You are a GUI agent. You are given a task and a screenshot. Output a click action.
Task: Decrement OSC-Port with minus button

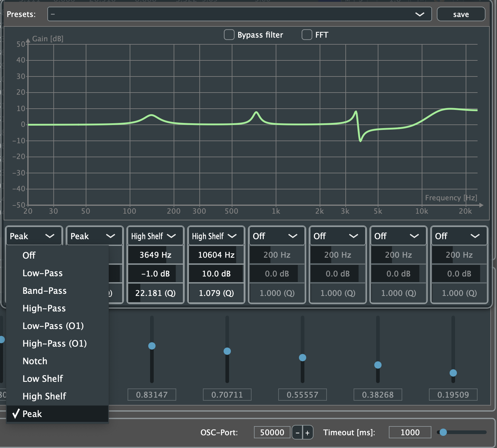coord(297,433)
